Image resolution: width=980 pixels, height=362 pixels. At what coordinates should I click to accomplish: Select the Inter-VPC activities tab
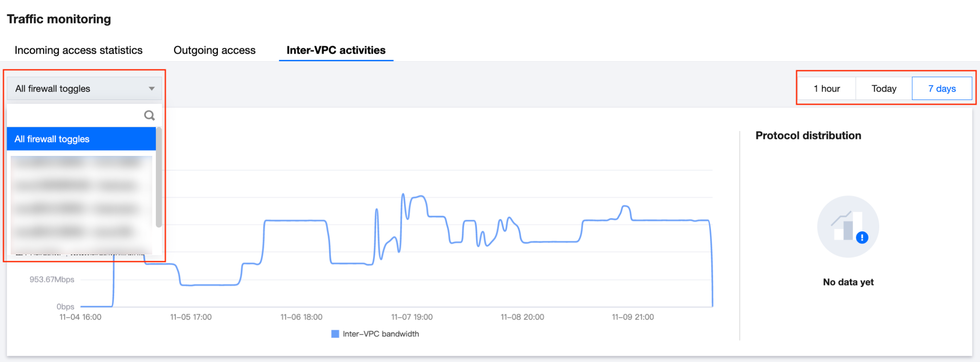(x=336, y=50)
